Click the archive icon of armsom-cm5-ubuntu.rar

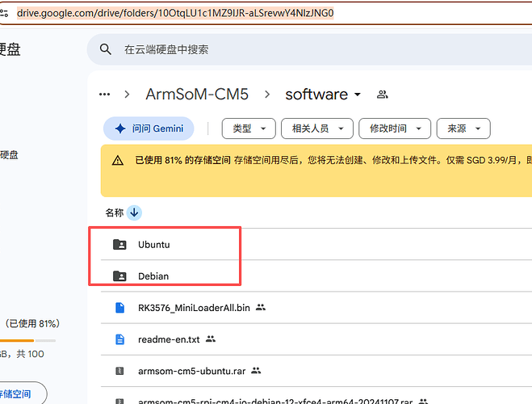coord(119,371)
